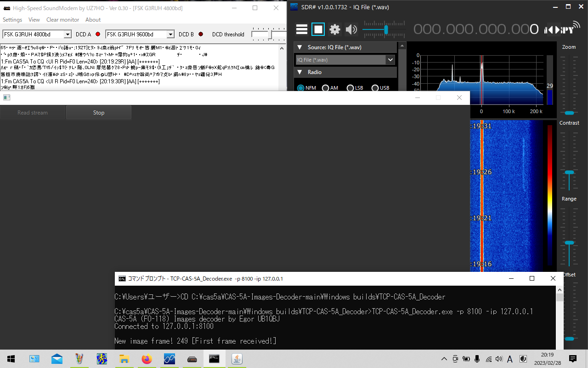Image resolution: width=588 pixels, height=368 pixels.
Task: Open SoundModem Settings menu
Action: 12,20
